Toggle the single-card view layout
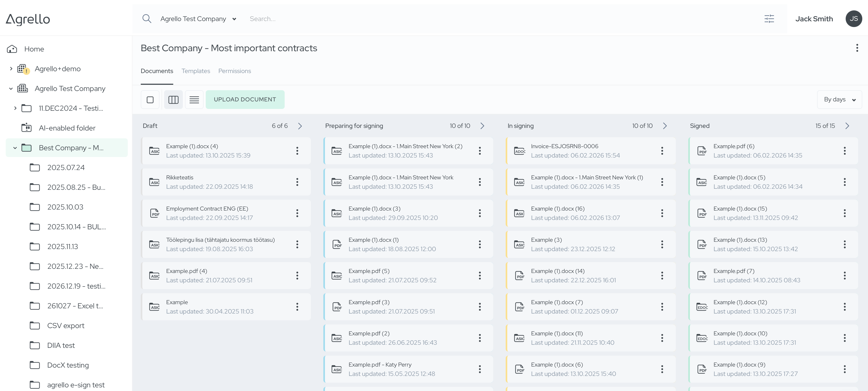Image resolution: width=868 pixels, height=391 pixels. point(150,99)
